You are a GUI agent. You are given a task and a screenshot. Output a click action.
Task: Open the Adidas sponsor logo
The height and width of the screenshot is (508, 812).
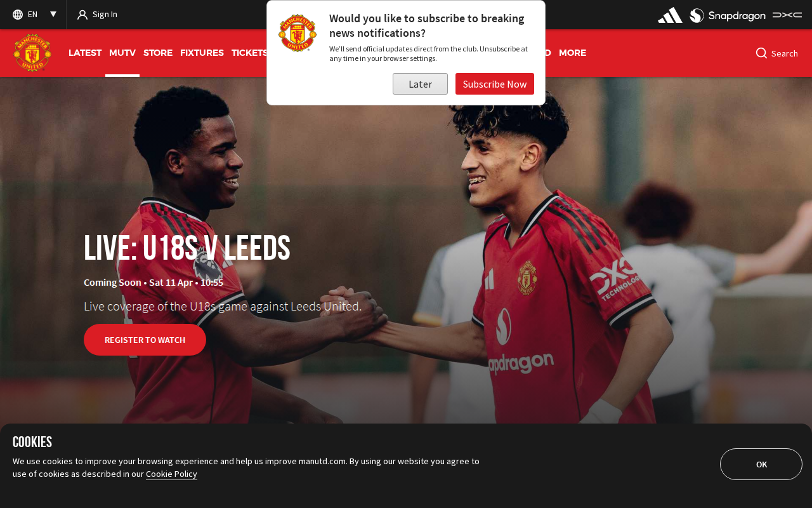[x=670, y=15]
